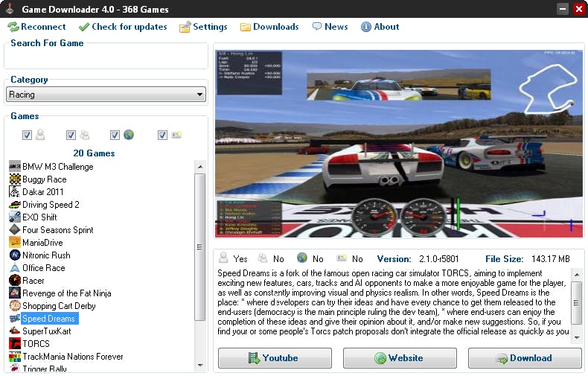Click the BMW M3 Challenge game icon
This screenshot has height=376, width=588.
15,167
